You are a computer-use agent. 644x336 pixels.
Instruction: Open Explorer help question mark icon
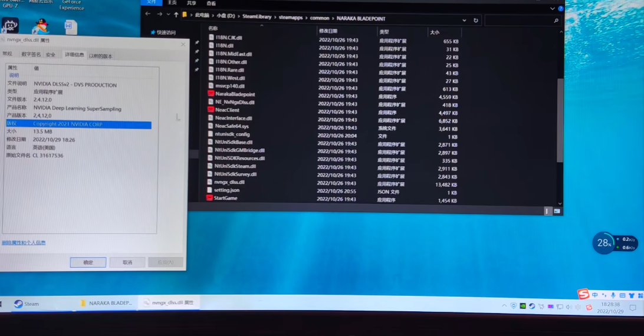pyautogui.click(x=561, y=8)
